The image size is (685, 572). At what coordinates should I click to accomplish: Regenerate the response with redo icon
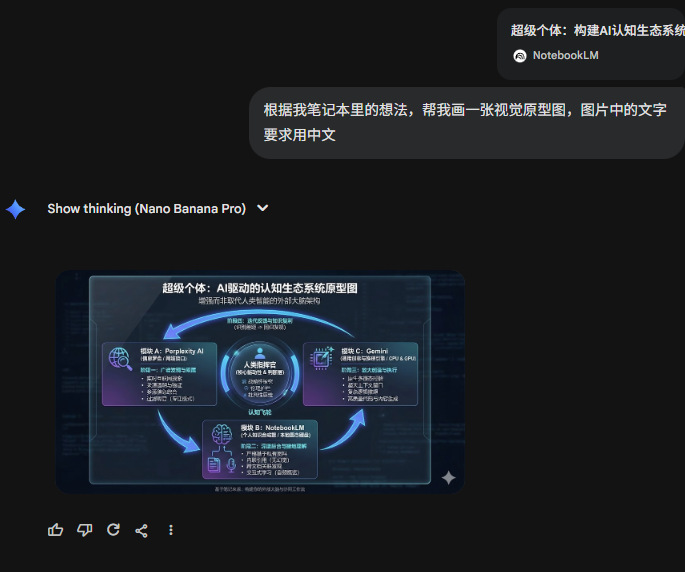[113, 530]
